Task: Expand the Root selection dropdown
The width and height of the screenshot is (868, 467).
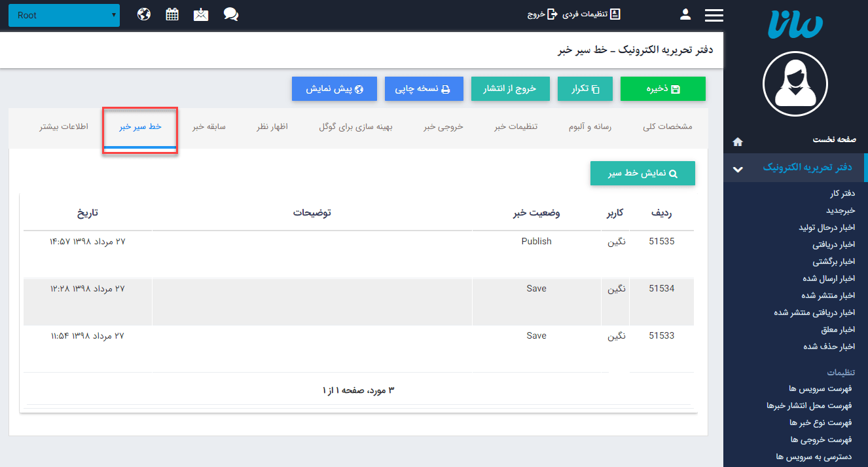Action: pyautogui.click(x=63, y=14)
